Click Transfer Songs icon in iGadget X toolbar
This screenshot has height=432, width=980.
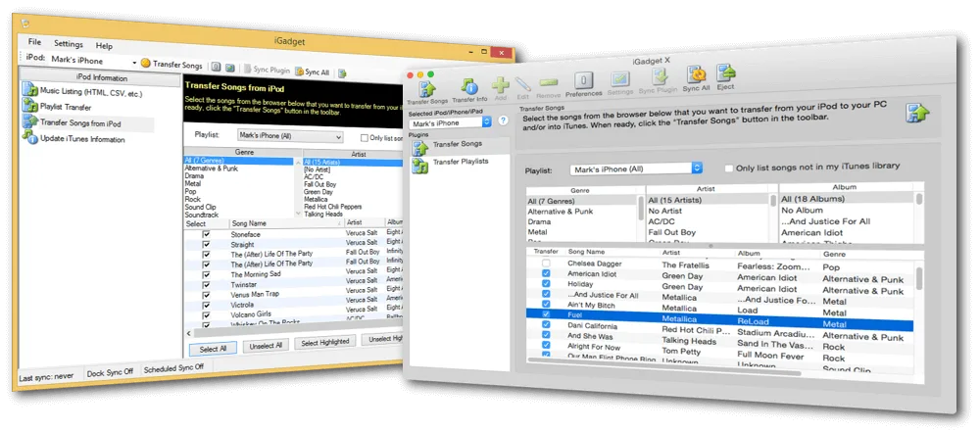pos(427,88)
